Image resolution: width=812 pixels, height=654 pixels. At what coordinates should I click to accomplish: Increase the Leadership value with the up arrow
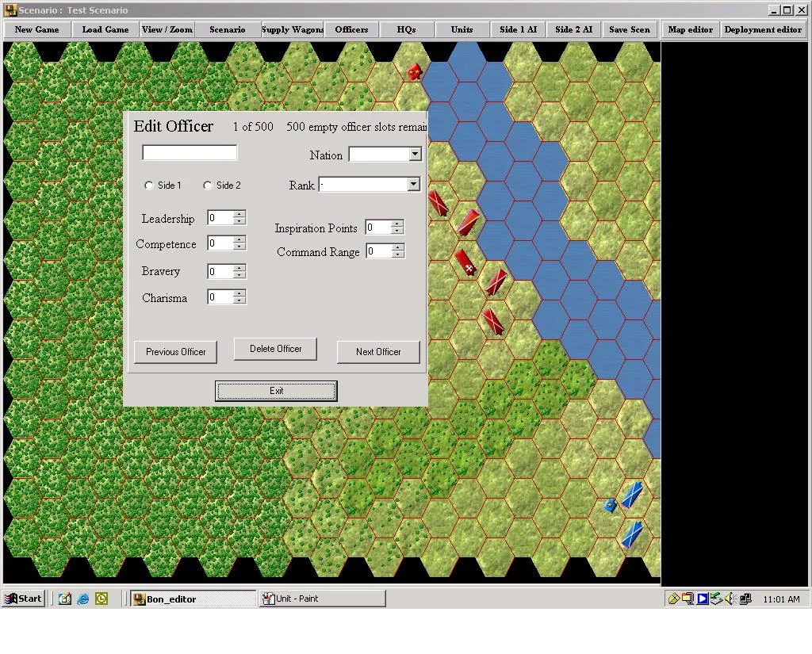click(x=239, y=214)
